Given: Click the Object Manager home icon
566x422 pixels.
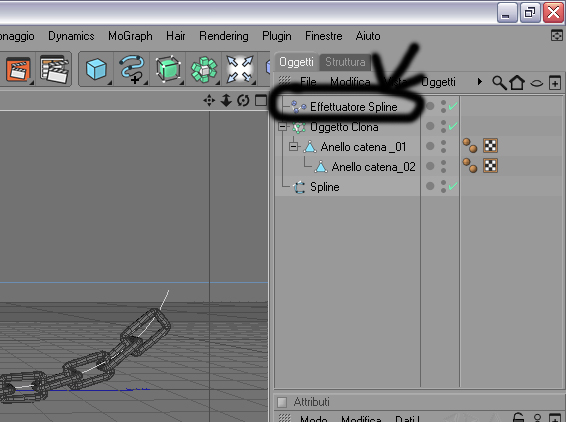Looking at the screenshot, I should click(517, 82).
